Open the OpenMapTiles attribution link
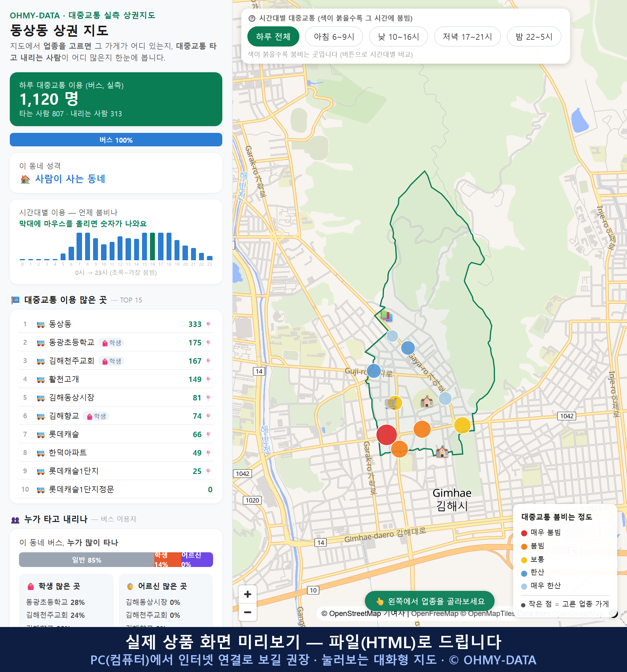Viewport: 627px width, 672px height. pos(487,613)
